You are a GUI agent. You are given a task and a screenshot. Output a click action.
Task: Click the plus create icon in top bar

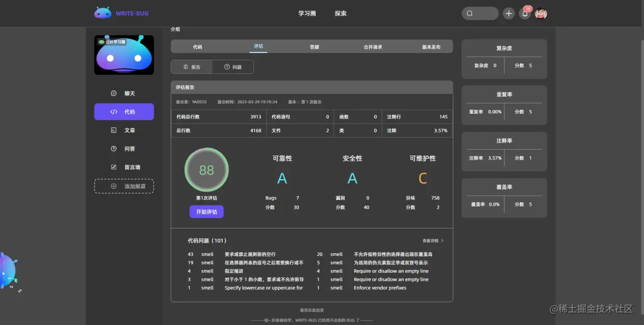pos(508,13)
